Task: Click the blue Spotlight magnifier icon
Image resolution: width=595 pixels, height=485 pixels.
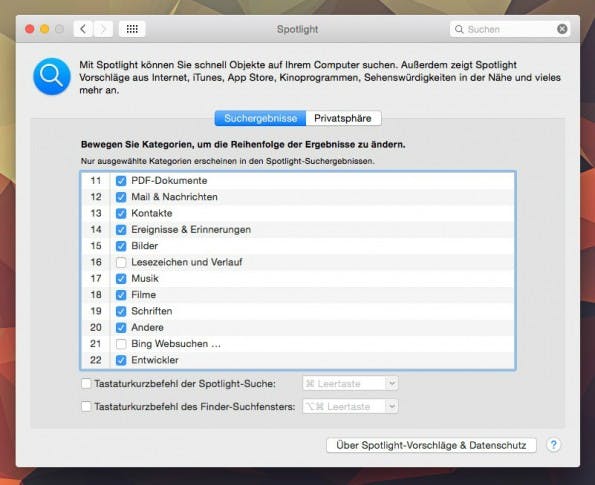Action: click(x=52, y=76)
